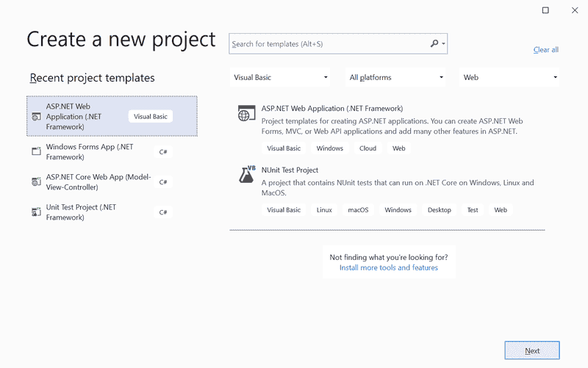Maximize the Create a new project window
The width and height of the screenshot is (588, 368).
pyautogui.click(x=545, y=10)
